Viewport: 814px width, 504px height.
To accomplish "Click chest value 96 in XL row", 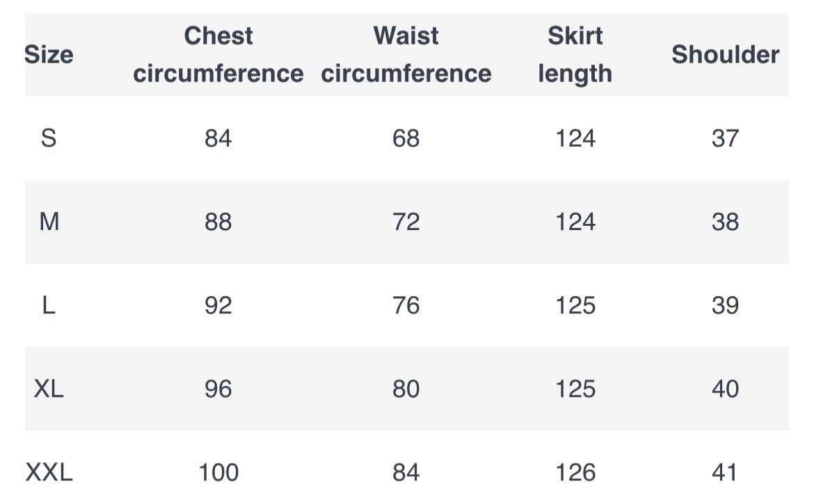I will point(218,389).
